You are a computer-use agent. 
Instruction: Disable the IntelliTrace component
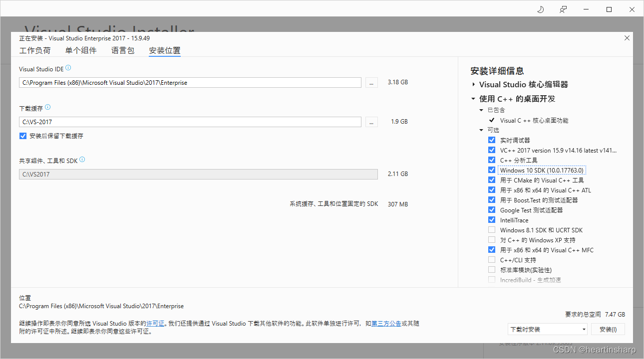[492, 219]
